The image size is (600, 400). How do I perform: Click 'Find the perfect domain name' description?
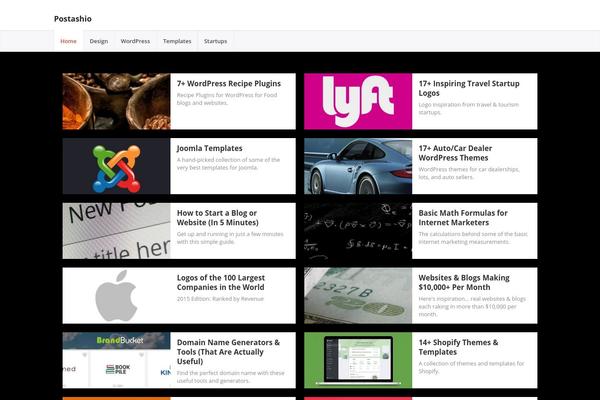[x=231, y=377]
